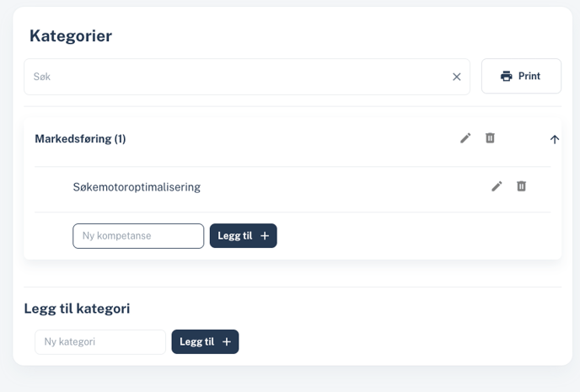Select the Søkemotoroptimalisering competence row
The height and width of the screenshot is (392, 580).
pos(293,187)
